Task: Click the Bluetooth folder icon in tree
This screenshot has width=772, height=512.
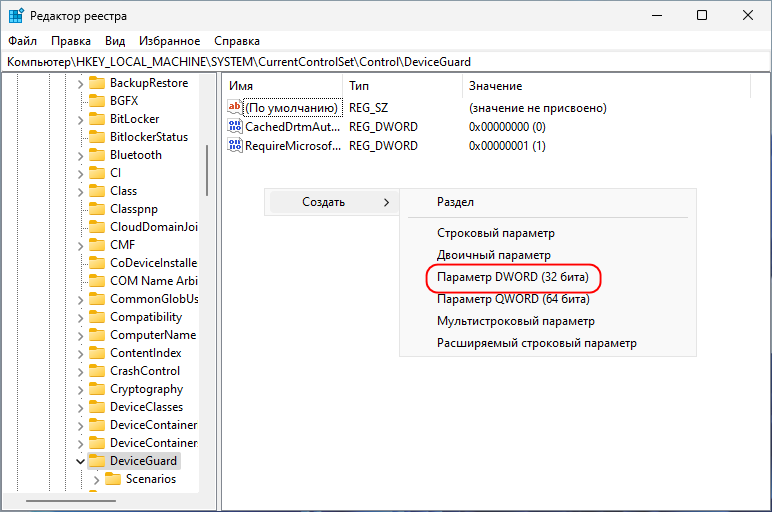Action: coord(97,155)
